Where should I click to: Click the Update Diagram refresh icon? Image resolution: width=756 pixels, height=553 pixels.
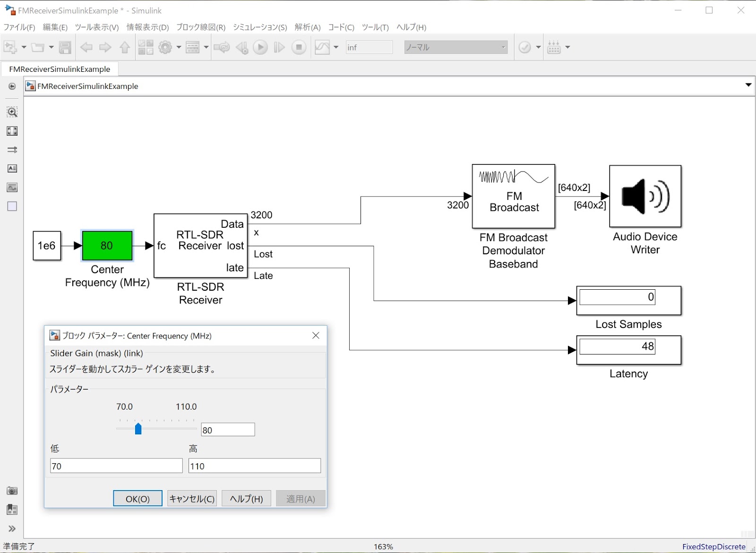click(222, 47)
